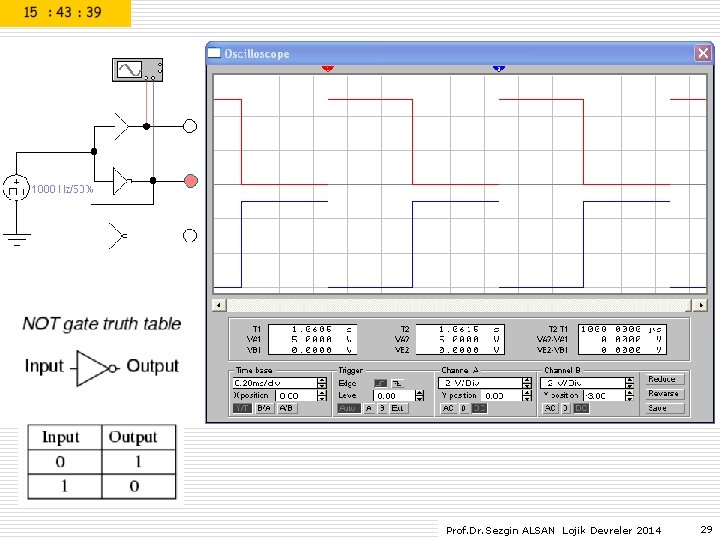Click the blue T2 cursor marker

pyautogui.click(x=499, y=69)
